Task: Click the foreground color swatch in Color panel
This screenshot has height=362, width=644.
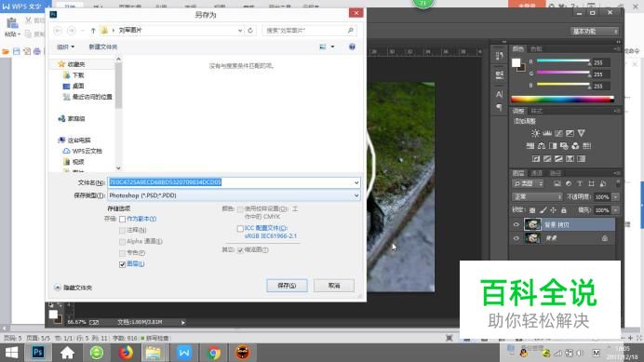Action: [x=516, y=62]
